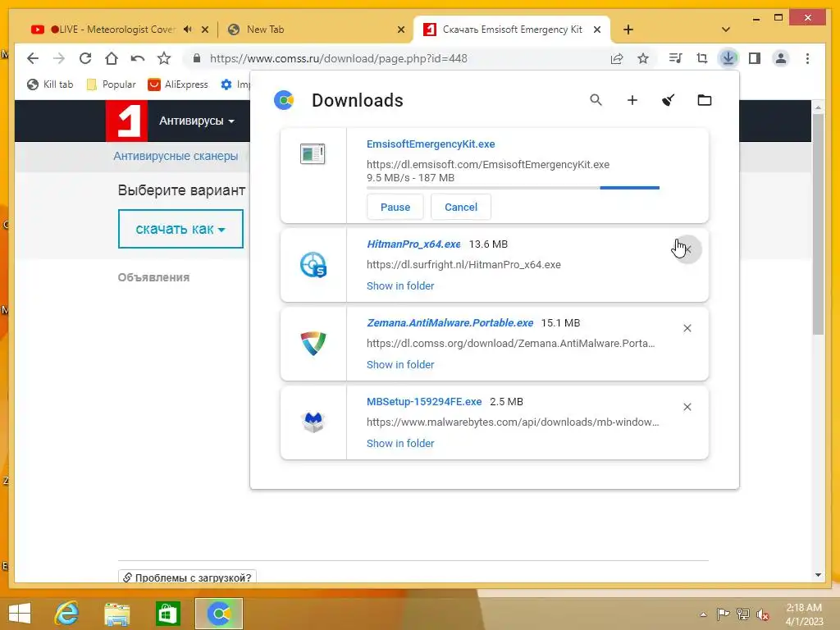This screenshot has height=630, width=840.
Task: Pause the EmsisoftEmergencyKit download
Action: [395, 207]
